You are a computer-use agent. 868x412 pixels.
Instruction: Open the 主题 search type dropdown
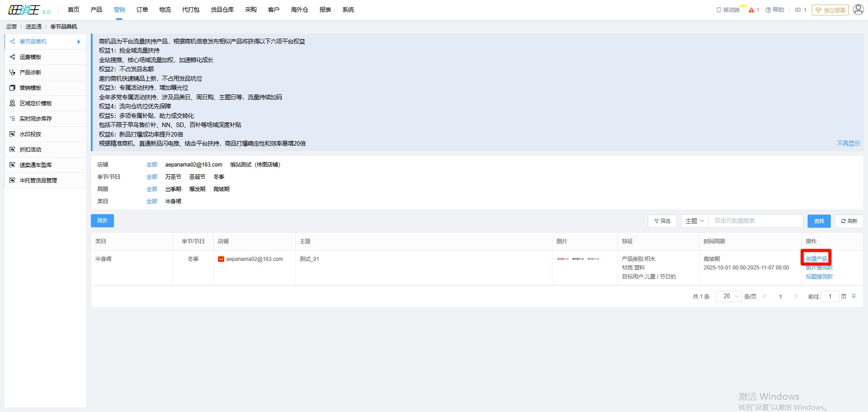click(x=694, y=221)
